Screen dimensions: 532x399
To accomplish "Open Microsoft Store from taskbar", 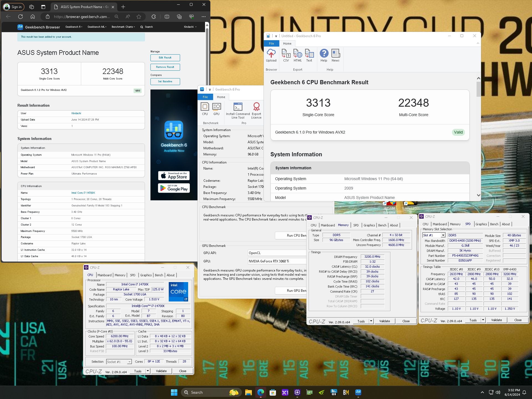I will [x=273, y=392].
